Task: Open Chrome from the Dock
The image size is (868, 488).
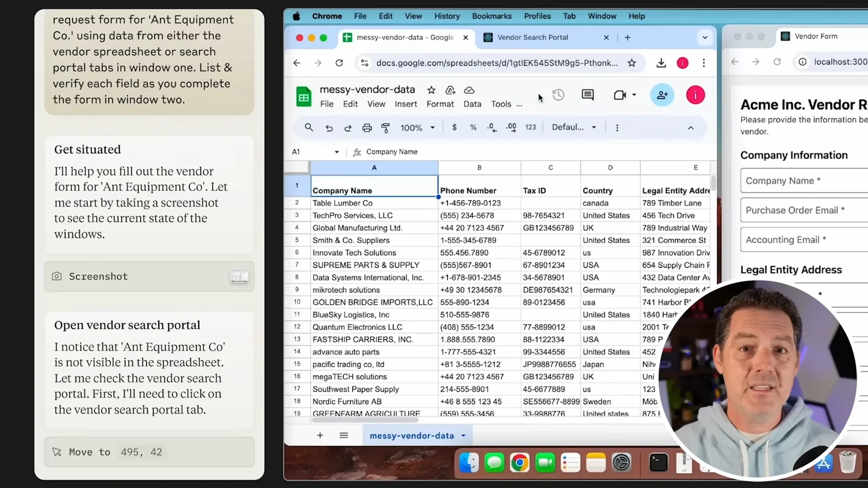Action: tap(520, 463)
